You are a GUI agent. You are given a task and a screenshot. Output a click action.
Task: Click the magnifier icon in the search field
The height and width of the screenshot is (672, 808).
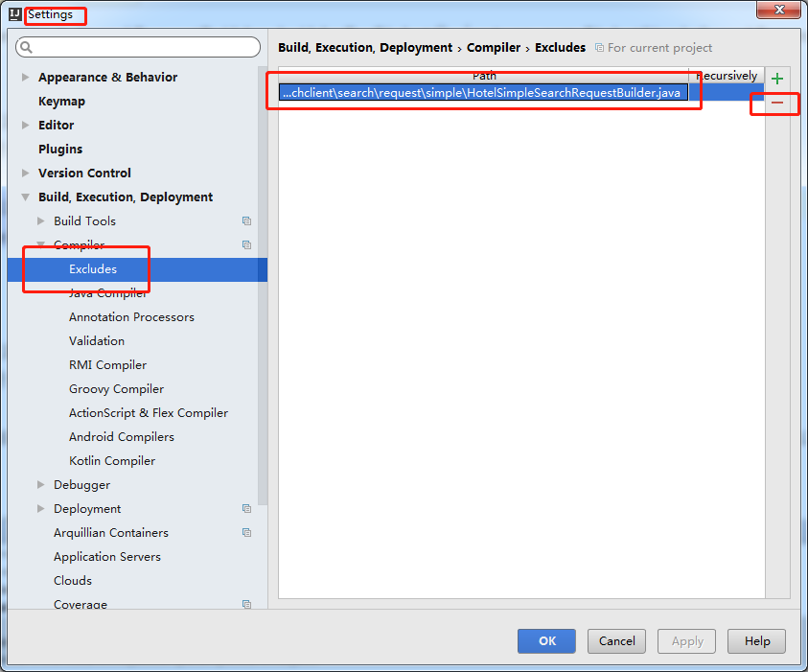[x=26, y=46]
